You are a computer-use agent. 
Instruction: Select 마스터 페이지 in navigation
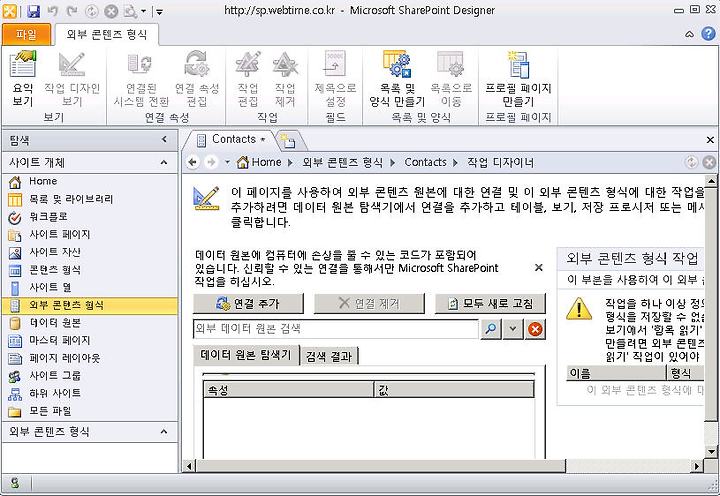[x=90, y=341]
